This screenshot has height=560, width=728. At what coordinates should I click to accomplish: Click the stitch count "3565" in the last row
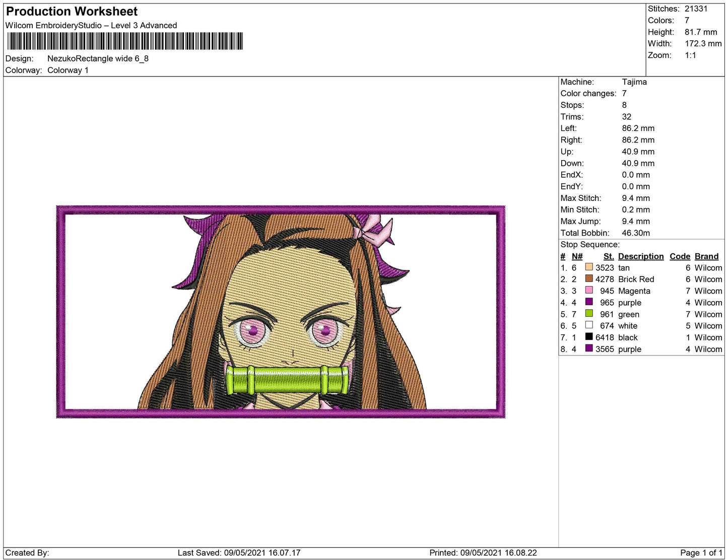point(605,349)
